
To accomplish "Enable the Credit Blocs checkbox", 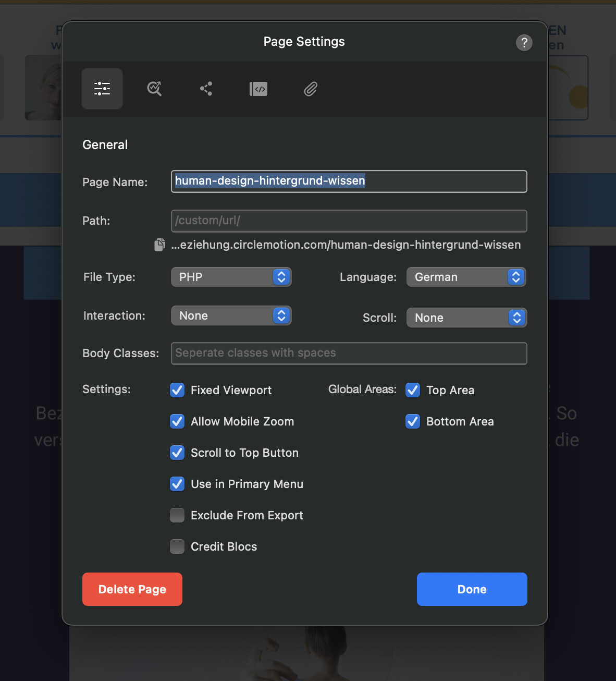I will [x=177, y=546].
